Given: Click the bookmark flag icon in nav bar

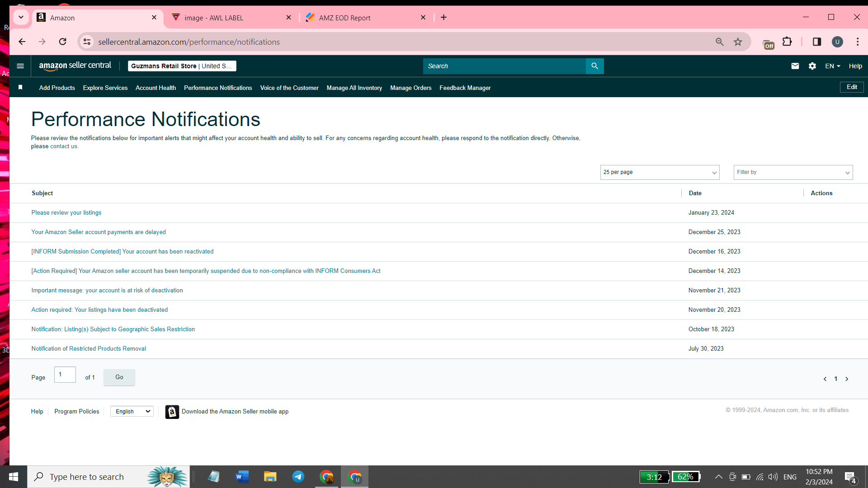Looking at the screenshot, I should tap(20, 88).
